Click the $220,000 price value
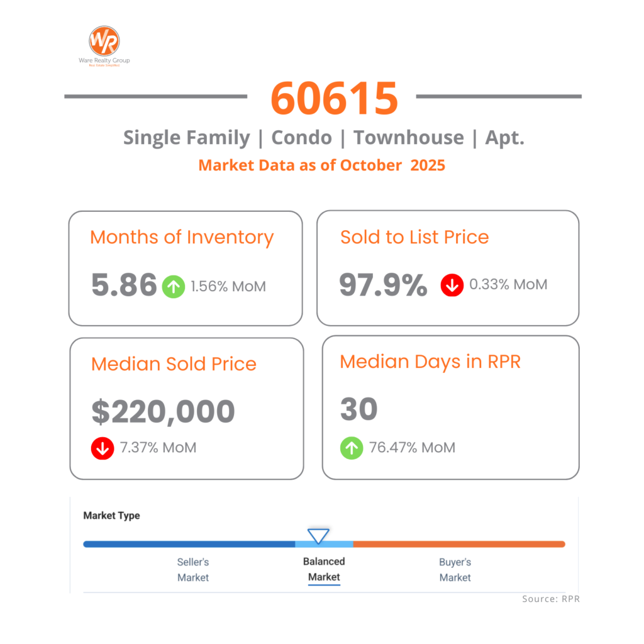This screenshot has width=644, height=644. pos(163,411)
